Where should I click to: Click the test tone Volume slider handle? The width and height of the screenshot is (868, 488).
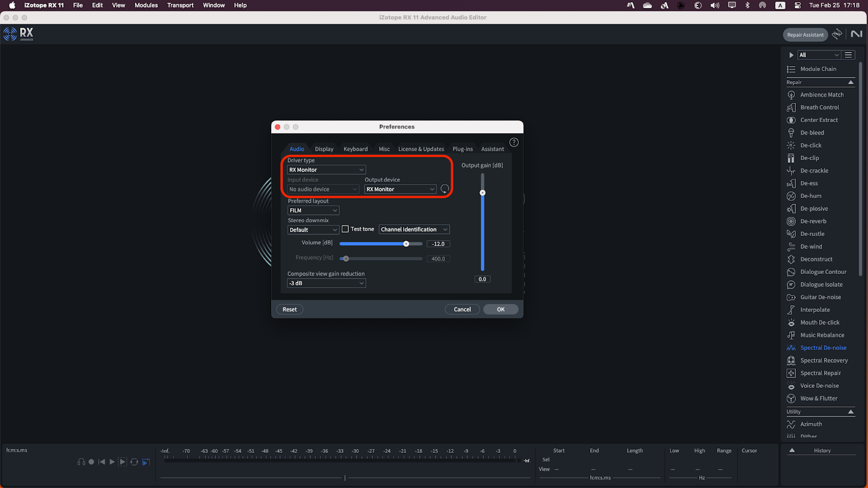pos(406,244)
